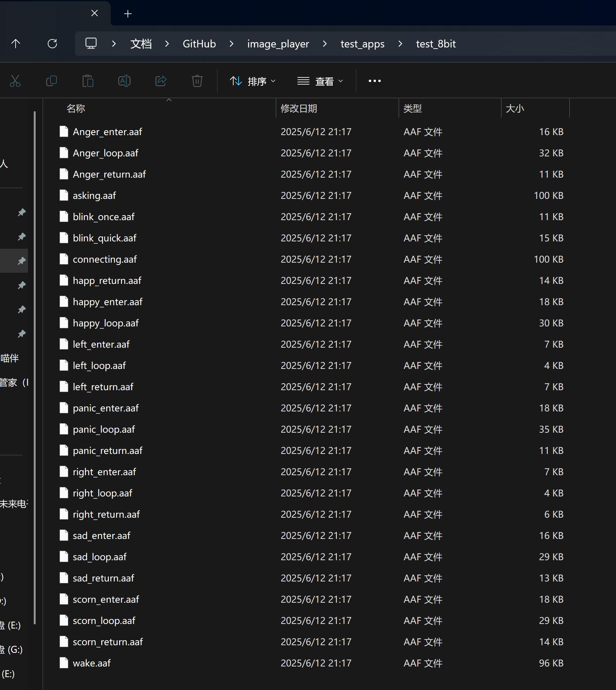Sort by 大小 column header
This screenshot has height=690, width=616.
click(515, 109)
